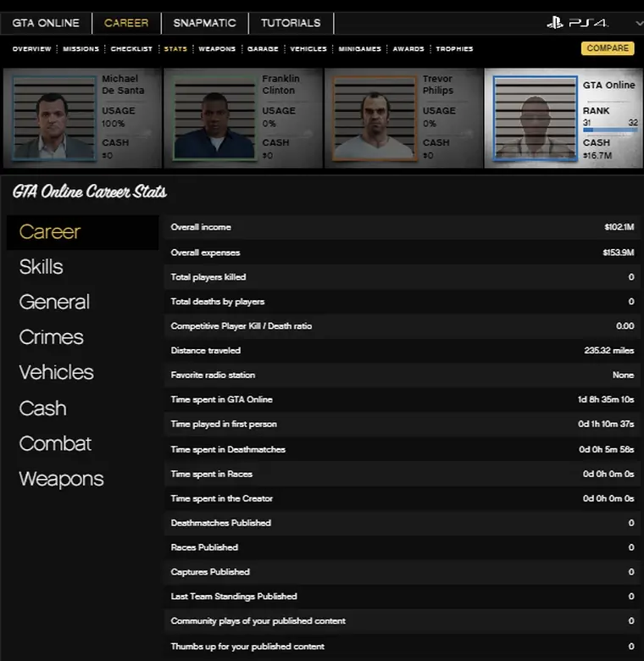Open the Weapons stats category in sidebar

click(61, 479)
